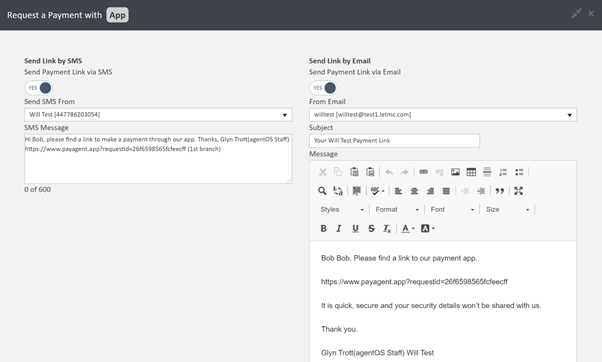Decrease indent in the message editor

pos(465,191)
